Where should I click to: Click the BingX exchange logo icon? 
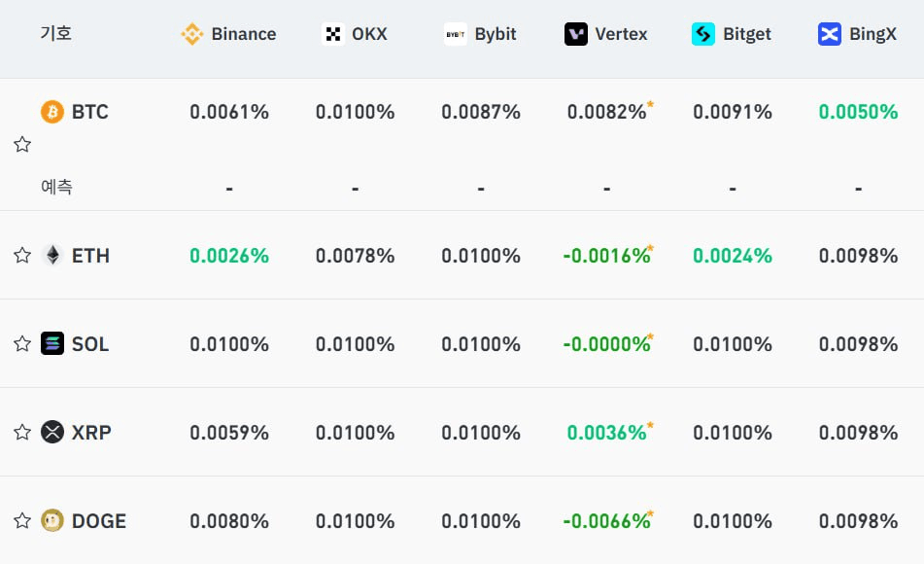point(830,34)
